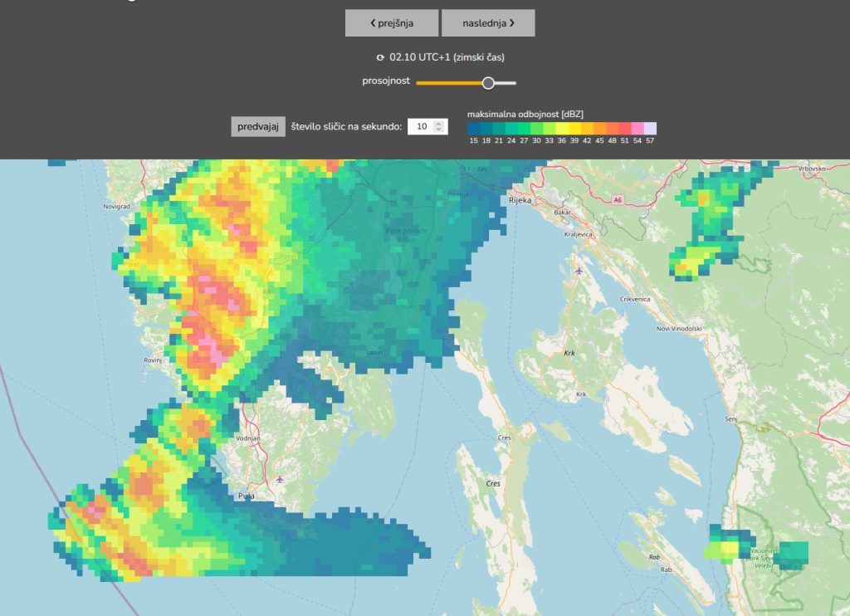The width and height of the screenshot is (850, 616).
Task: Select the yellow 39 dBZ legend swatch
Action: [574, 128]
